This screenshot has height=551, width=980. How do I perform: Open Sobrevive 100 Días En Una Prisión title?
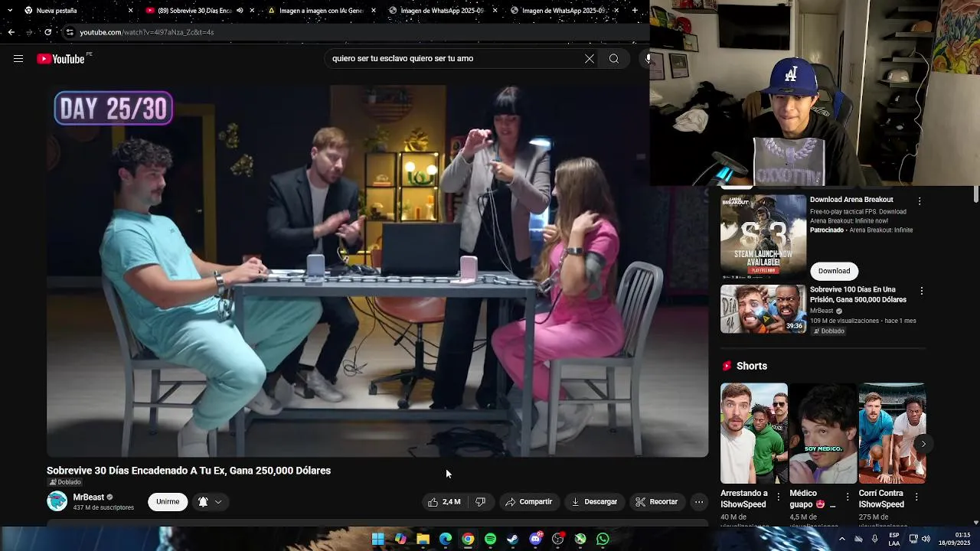tap(858, 295)
